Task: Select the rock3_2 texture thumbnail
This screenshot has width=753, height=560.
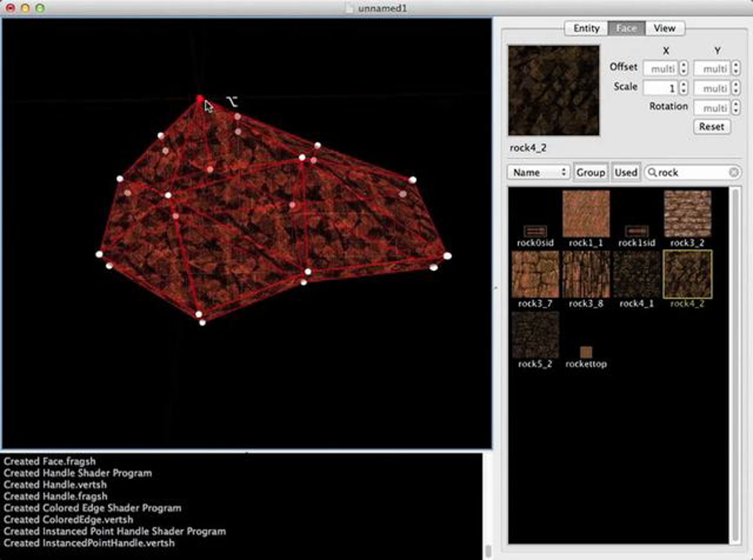Action: tap(687, 214)
